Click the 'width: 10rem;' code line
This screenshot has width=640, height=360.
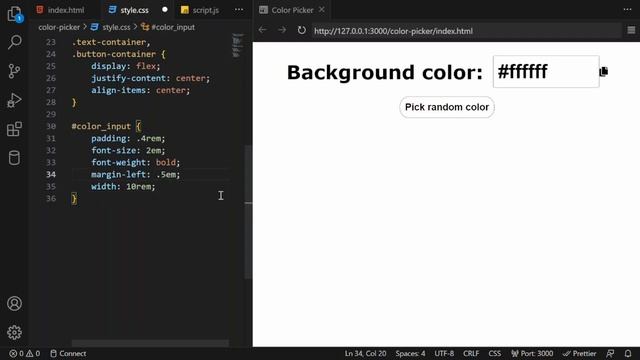tap(123, 187)
